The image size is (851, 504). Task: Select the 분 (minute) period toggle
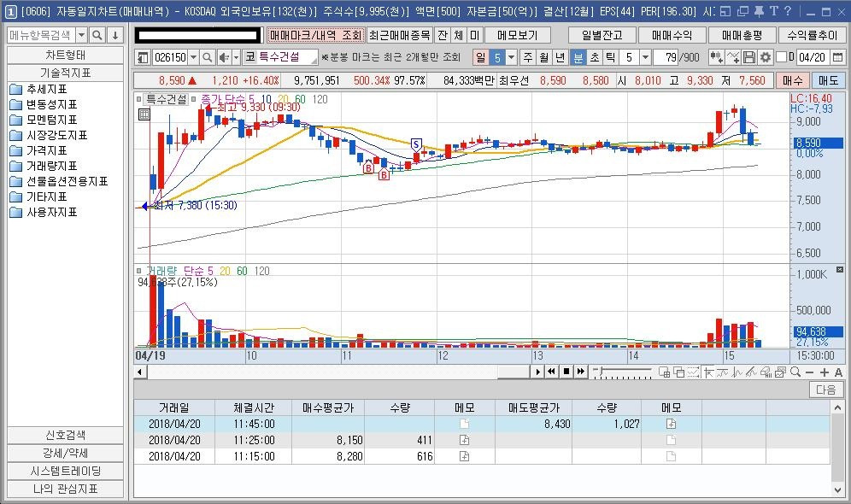[578, 57]
